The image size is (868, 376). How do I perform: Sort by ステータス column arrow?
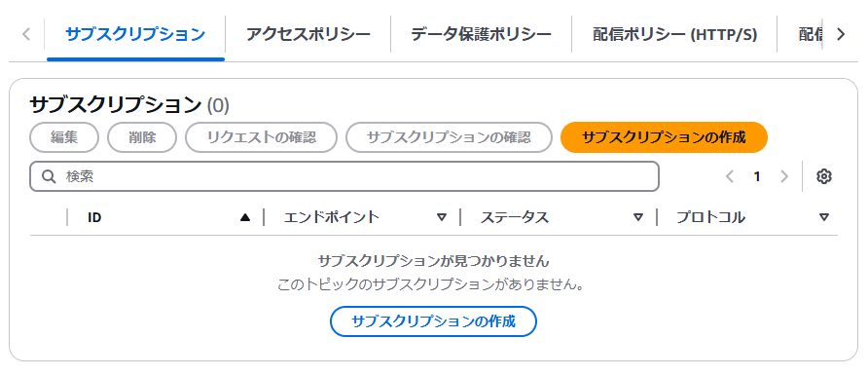pos(638,217)
